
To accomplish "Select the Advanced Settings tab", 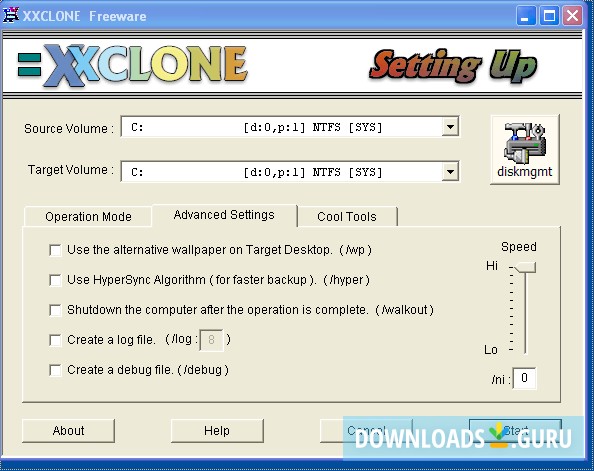I will [224, 215].
